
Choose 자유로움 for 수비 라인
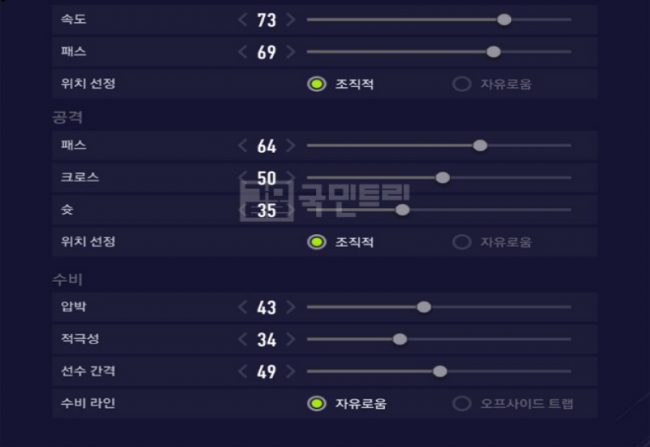[316, 404]
